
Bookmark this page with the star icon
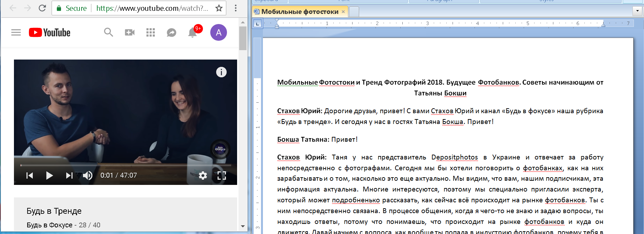pos(219,8)
